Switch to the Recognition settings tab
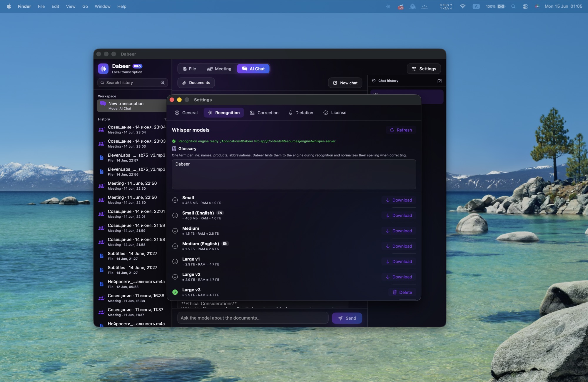 pyautogui.click(x=224, y=113)
